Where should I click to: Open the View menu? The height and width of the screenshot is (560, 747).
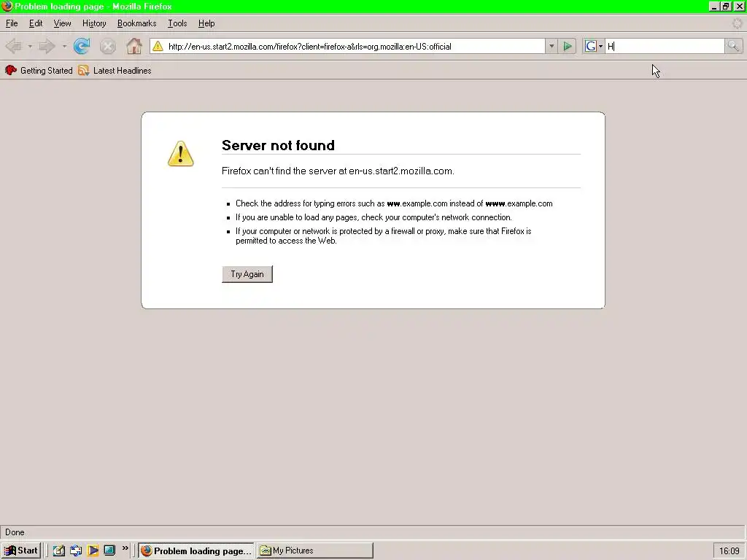[63, 23]
